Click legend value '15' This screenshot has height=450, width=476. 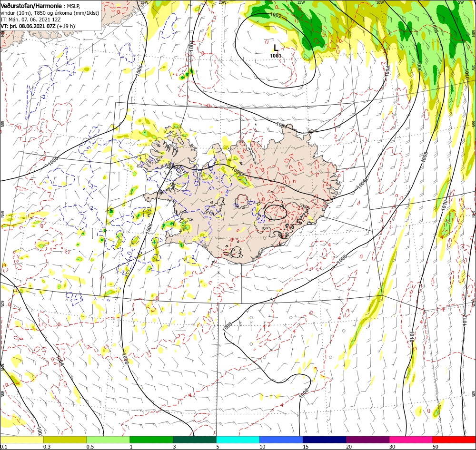point(306,447)
